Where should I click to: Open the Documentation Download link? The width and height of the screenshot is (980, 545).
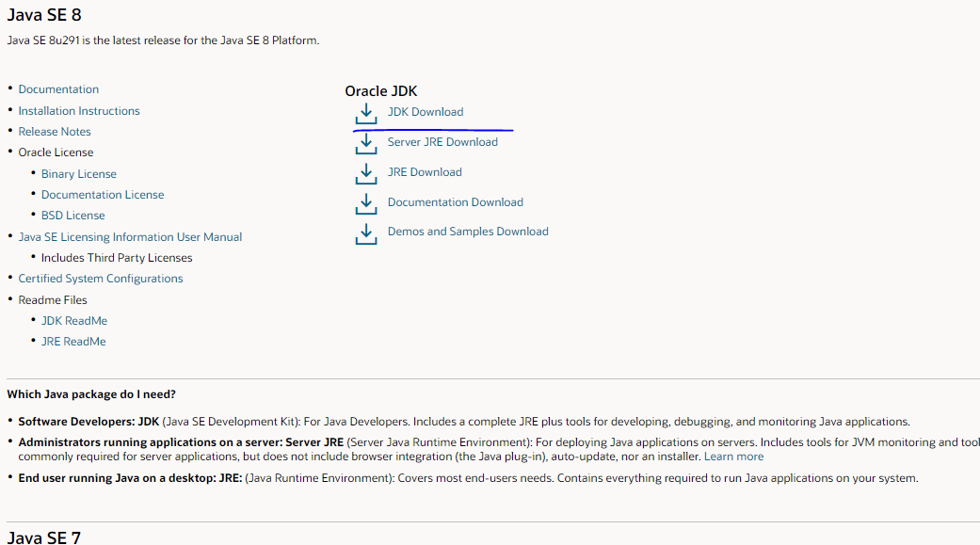coord(456,201)
